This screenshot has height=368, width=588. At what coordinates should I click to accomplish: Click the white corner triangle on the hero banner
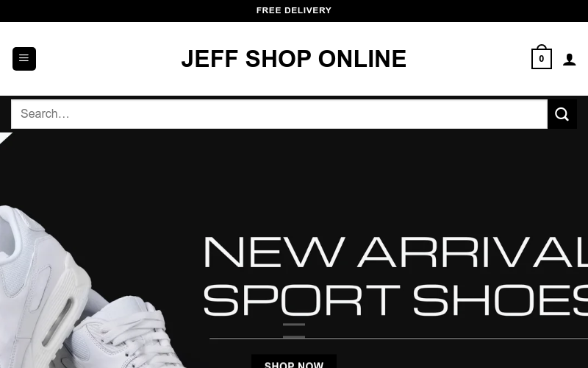click(5, 137)
